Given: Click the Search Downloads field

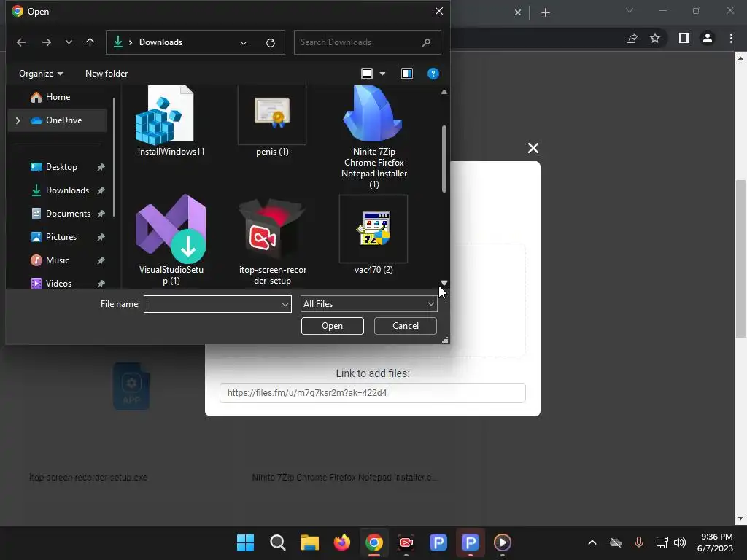Looking at the screenshot, I should (x=368, y=42).
